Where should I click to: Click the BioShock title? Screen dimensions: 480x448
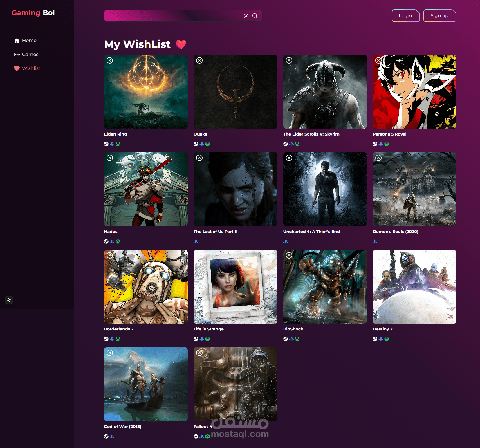coord(293,329)
